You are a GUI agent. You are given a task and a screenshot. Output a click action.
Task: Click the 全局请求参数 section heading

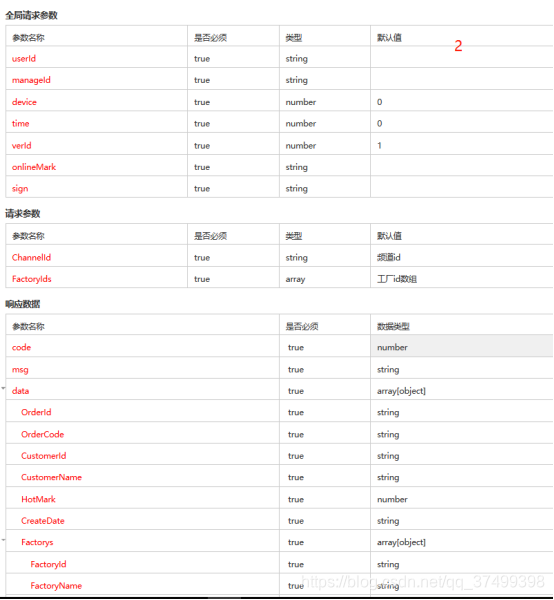pyautogui.click(x=31, y=15)
